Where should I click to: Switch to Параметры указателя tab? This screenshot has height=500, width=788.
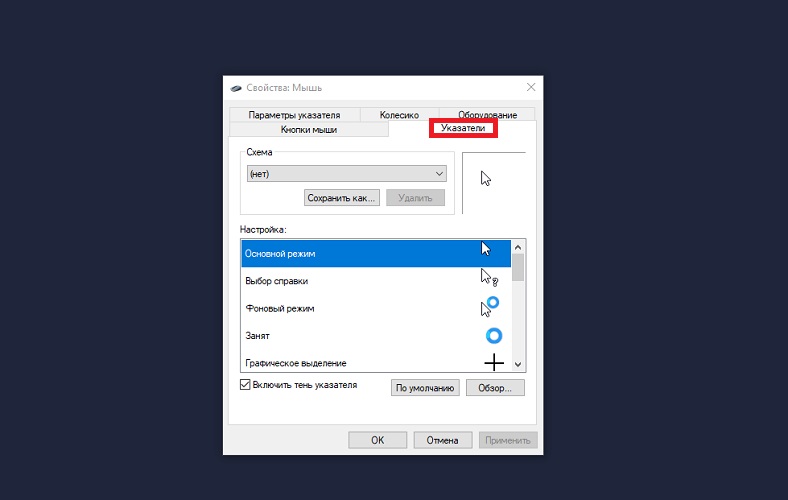[x=294, y=115]
